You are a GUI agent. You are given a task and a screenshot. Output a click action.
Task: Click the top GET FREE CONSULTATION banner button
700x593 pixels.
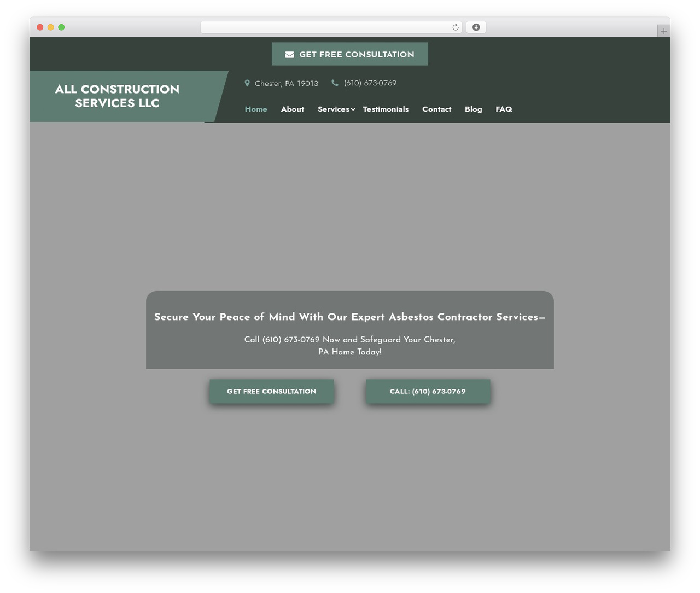(350, 54)
